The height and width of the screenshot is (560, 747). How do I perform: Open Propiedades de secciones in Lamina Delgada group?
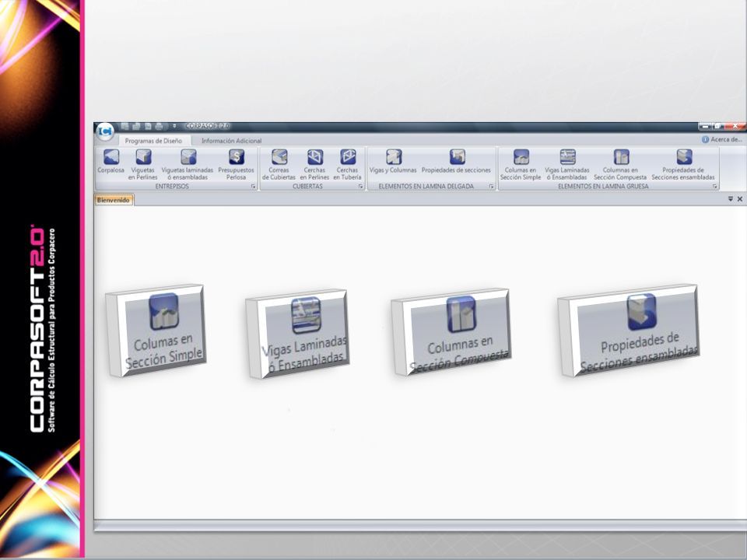(x=457, y=161)
